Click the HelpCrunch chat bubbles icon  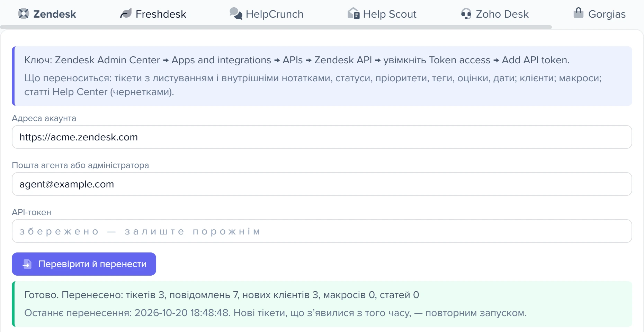coord(236,13)
